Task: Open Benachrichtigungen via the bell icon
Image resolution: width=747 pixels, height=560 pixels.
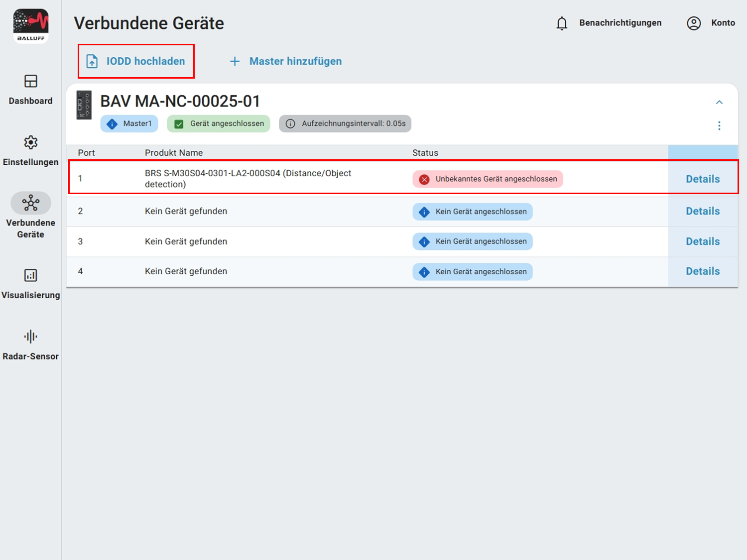Action: (562, 23)
